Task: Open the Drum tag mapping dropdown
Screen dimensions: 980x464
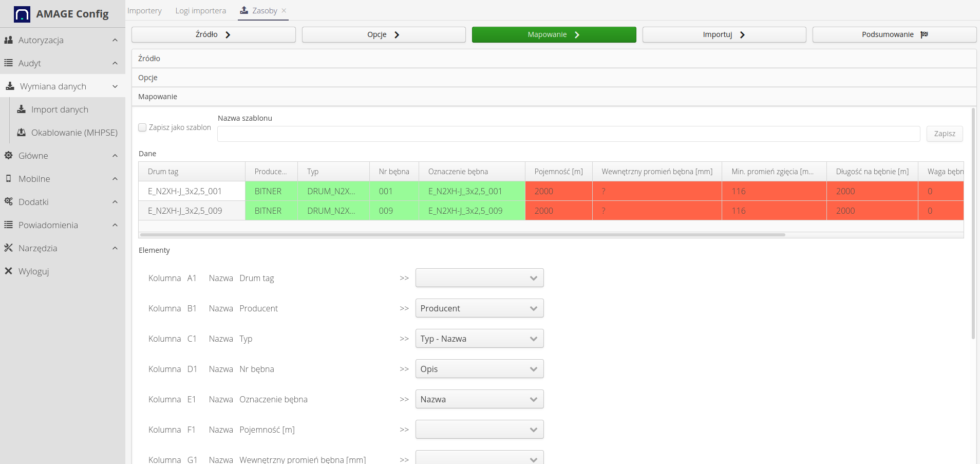Action: coord(479,278)
